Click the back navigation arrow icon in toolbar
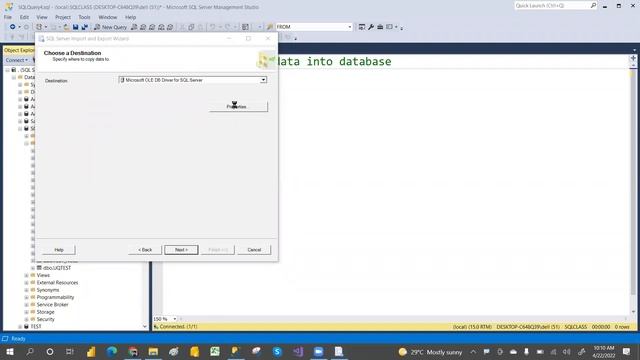Screen dimensions: 640x360 [13, 27]
